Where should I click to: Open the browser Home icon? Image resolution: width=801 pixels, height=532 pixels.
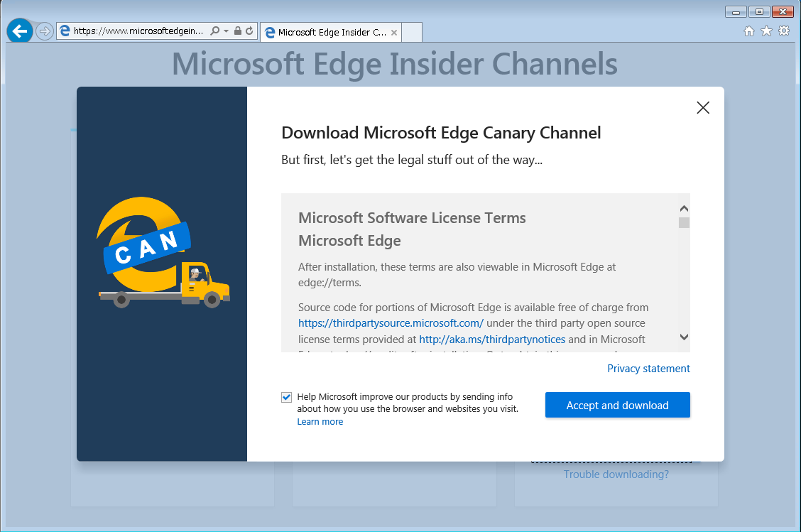tap(749, 31)
